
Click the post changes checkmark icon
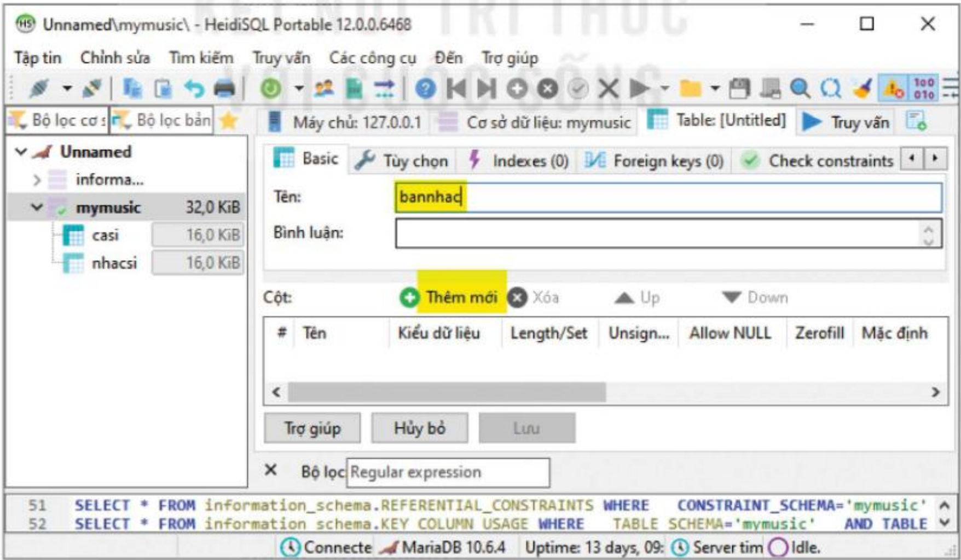pos(578,87)
